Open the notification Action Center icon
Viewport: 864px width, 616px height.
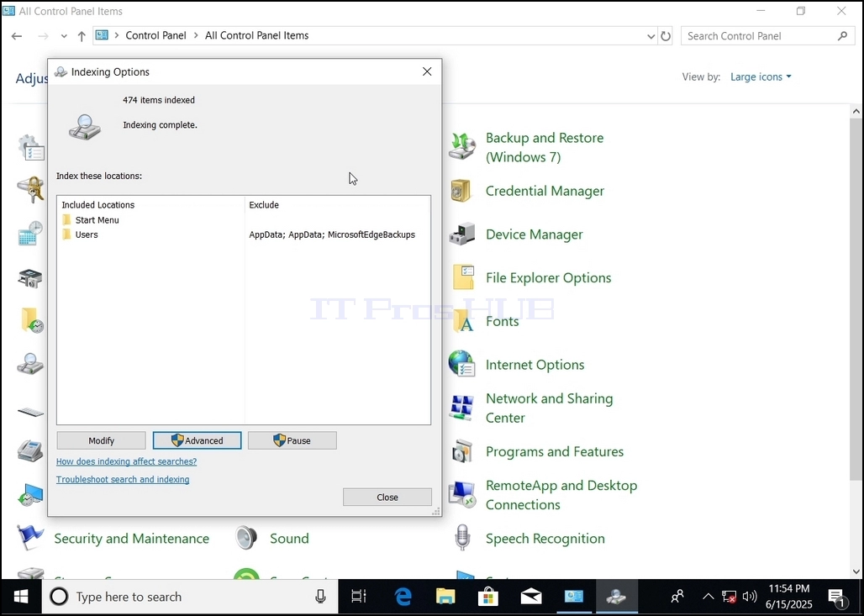(836, 597)
